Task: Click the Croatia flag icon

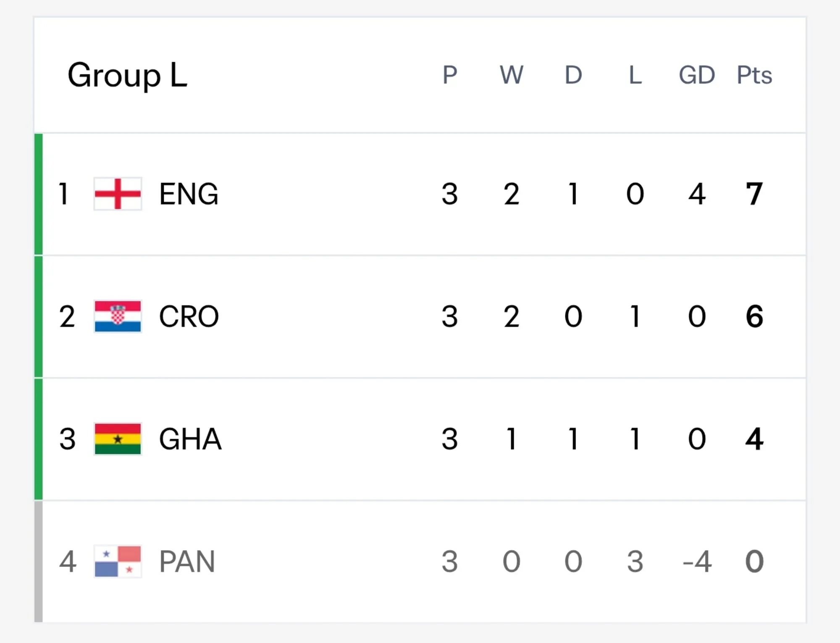Action: pos(118,316)
